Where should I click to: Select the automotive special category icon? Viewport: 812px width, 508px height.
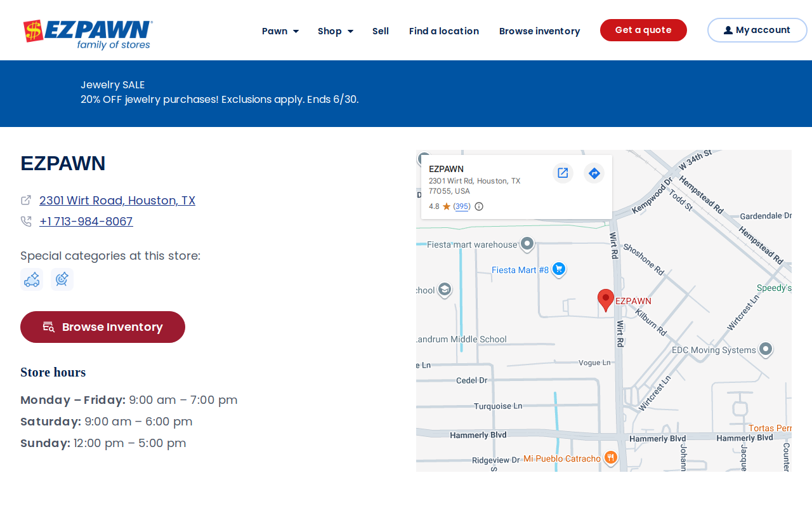point(32,279)
